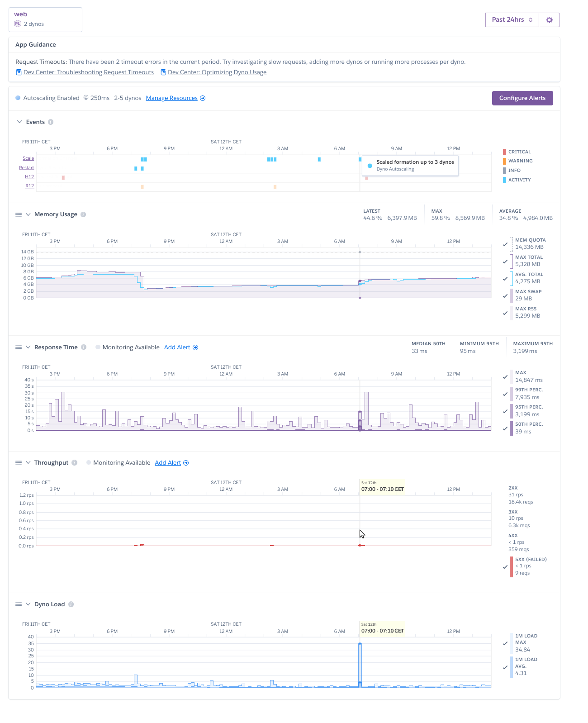Click the H12 events row label

29,177
